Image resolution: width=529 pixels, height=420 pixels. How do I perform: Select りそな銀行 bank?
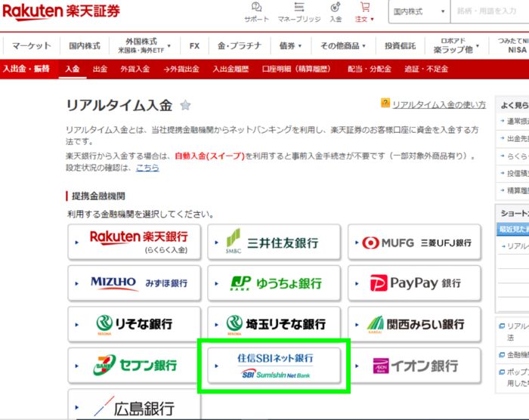point(135,324)
